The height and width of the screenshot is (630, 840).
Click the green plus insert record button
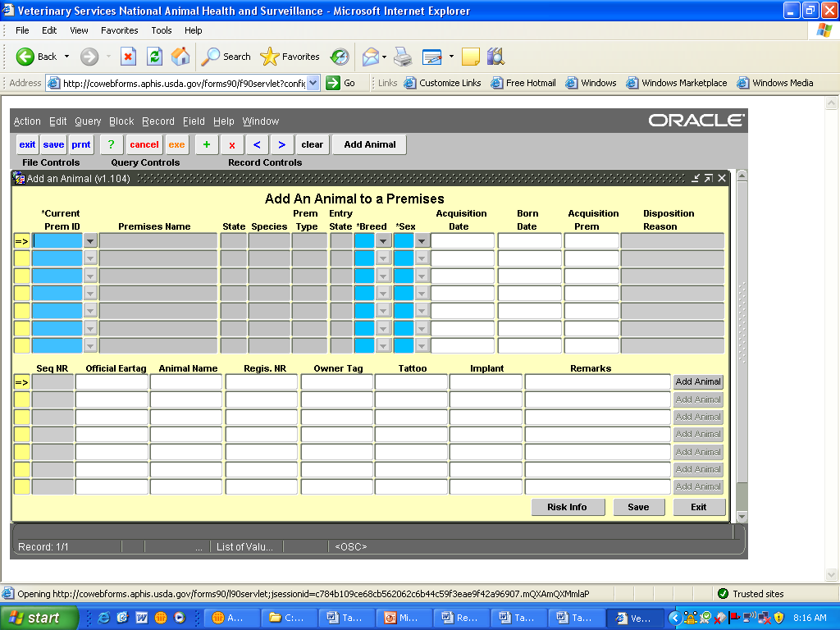click(206, 145)
